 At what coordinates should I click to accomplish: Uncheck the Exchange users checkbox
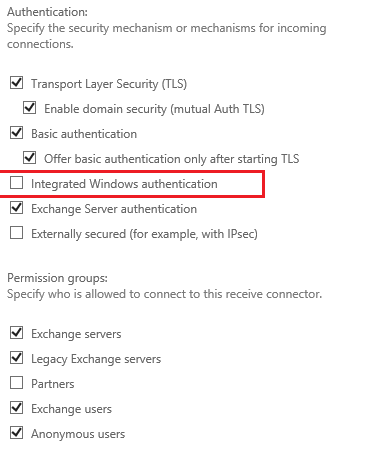point(16,408)
